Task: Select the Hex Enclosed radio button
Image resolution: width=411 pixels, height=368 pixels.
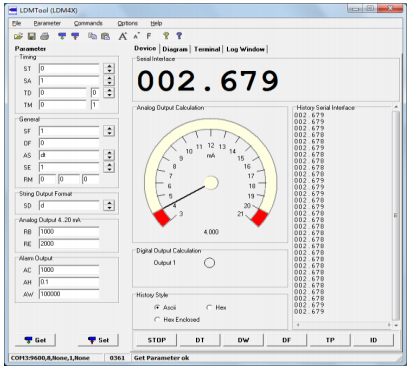Action: coord(157,319)
